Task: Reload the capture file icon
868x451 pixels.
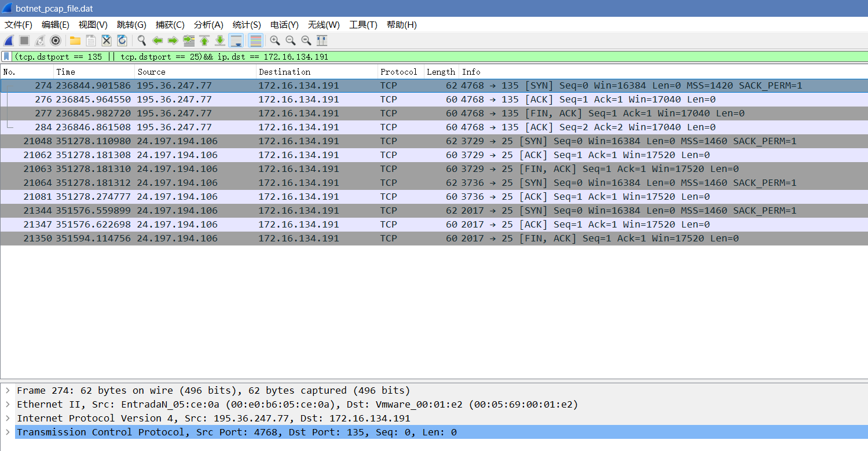Action: click(x=122, y=41)
